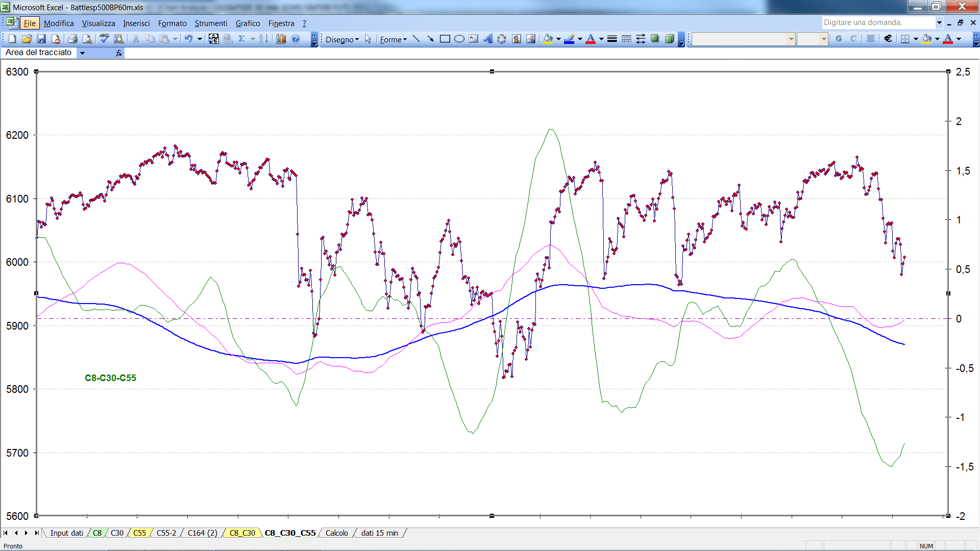Screen dimensions: 980x551
Task: Click the Print icon
Action: [72, 39]
